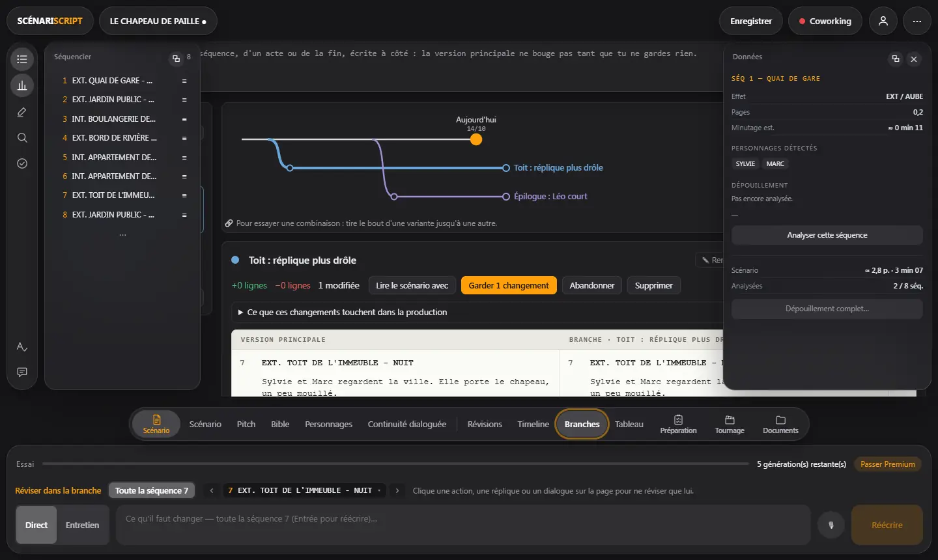The image size is (938, 560).
Task: Open the typography icon in the left sidebar
Action: click(x=22, y=346)
